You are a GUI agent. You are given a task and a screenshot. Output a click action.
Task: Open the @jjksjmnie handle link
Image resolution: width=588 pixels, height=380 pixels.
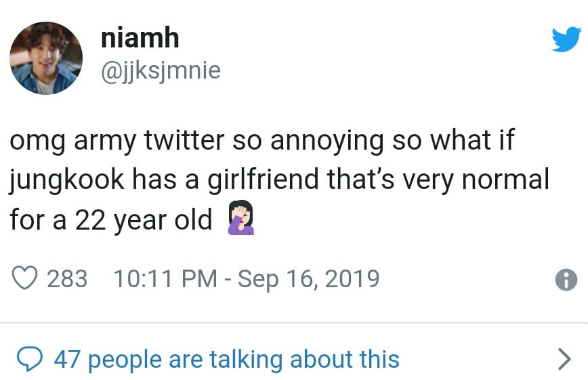click(x=161, y=70)
